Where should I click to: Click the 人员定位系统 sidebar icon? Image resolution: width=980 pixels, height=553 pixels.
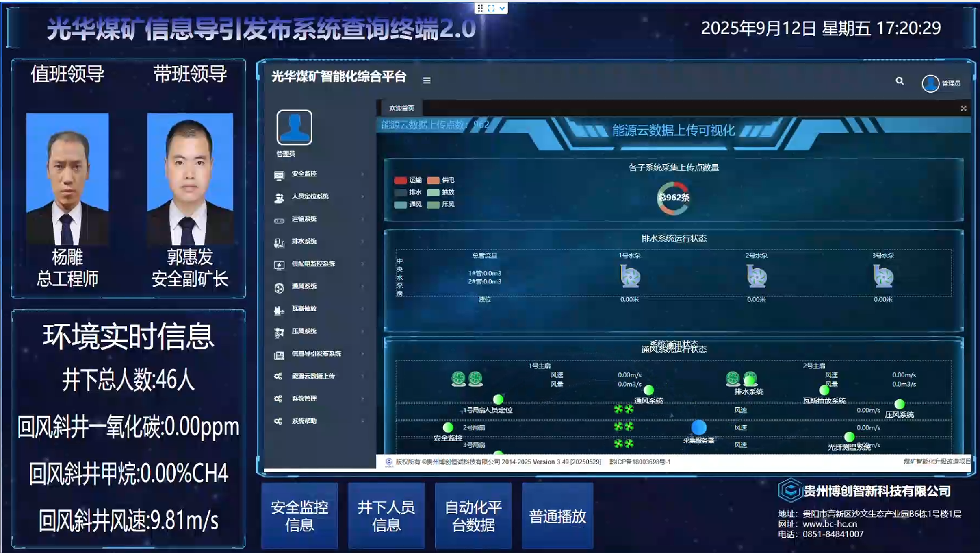click(x=279, y=198)
